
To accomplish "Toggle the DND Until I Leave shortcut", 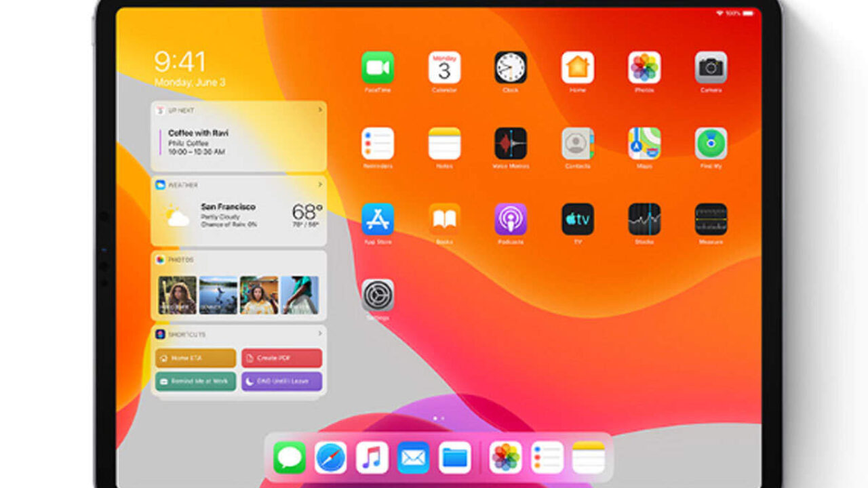I will pos(281,381).
